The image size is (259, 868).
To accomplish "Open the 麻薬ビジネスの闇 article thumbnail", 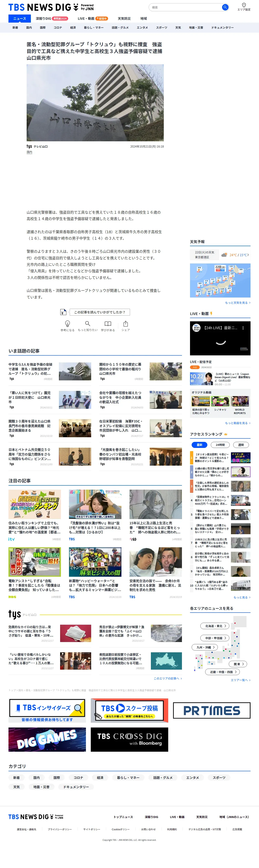I will click(95, 562).
